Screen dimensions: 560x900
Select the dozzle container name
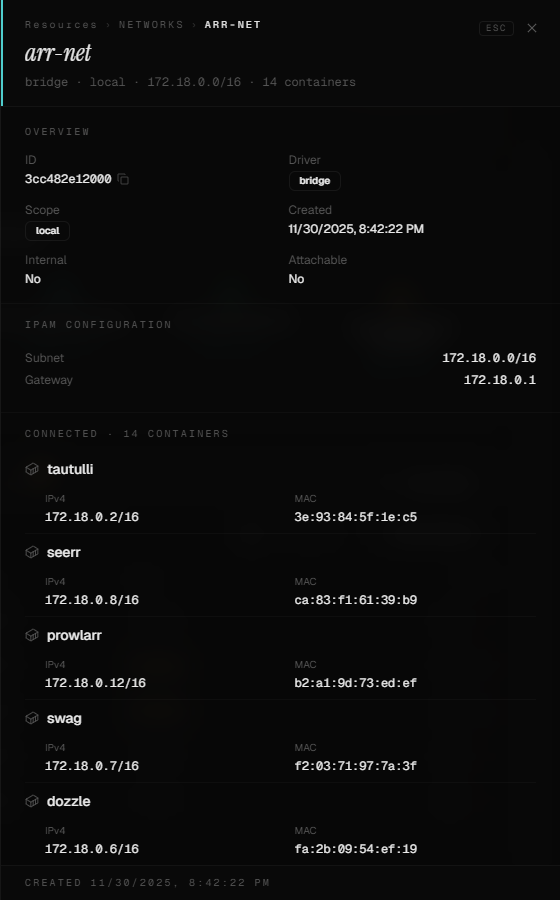point(68,801)
